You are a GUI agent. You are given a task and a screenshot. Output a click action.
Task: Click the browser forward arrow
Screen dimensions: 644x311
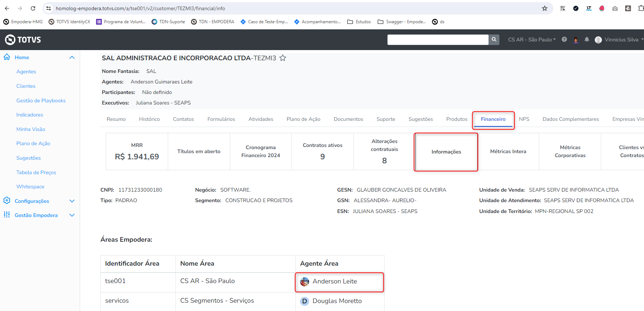20,8
